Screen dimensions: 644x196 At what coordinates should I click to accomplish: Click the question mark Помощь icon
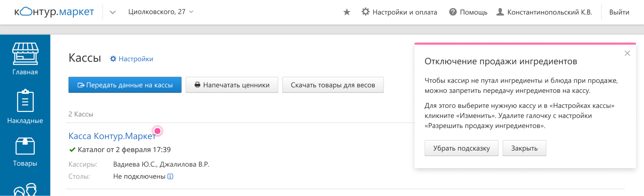(x=453, y=12)
